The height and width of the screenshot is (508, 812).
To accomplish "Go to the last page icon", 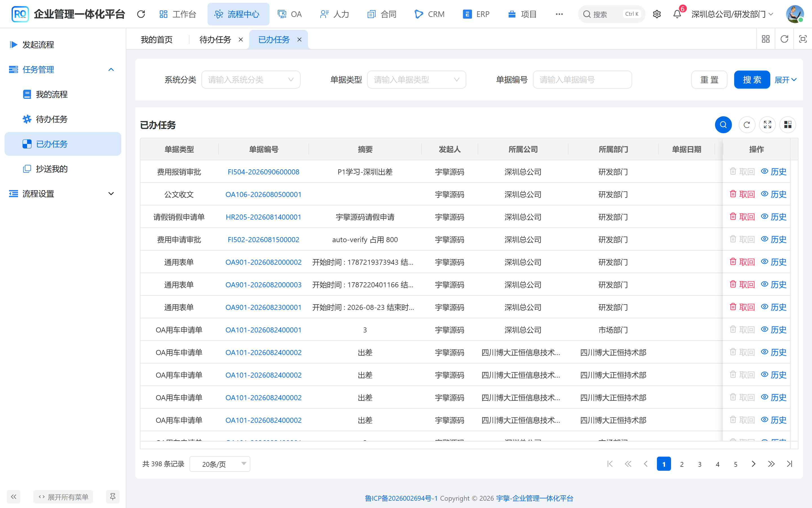I will click(789, 464).
